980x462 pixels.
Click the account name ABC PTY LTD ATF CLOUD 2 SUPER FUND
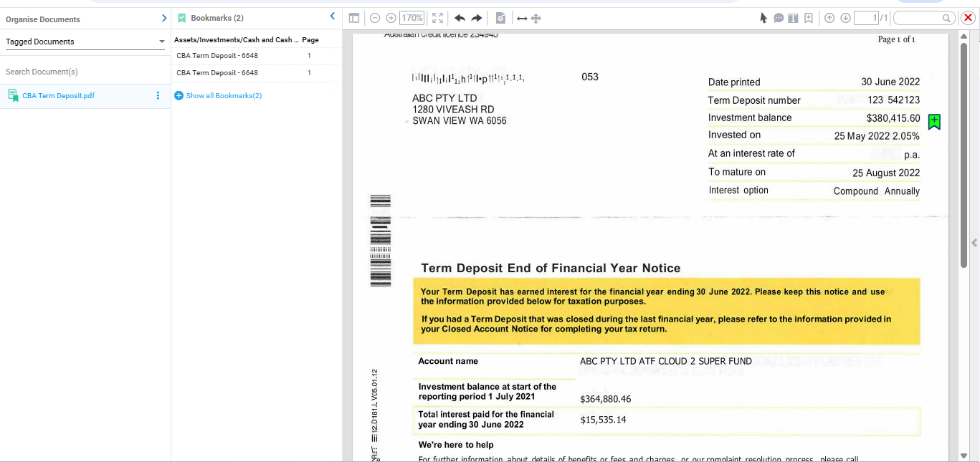pos(666,361)
